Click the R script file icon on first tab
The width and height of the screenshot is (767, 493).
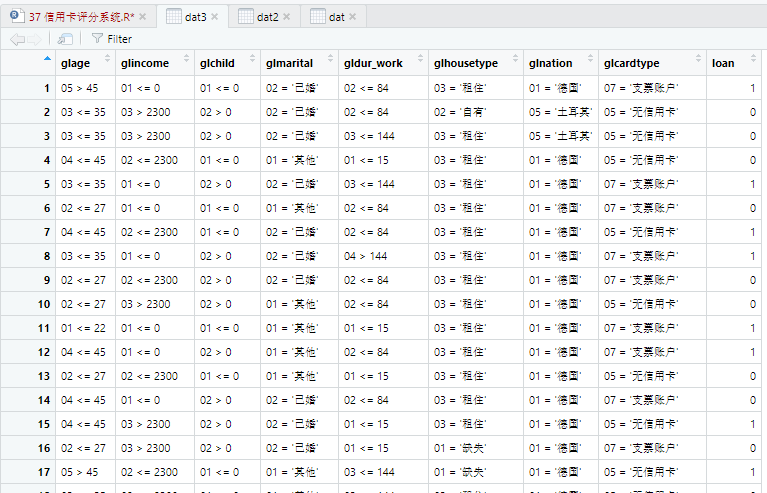(17, 16)
